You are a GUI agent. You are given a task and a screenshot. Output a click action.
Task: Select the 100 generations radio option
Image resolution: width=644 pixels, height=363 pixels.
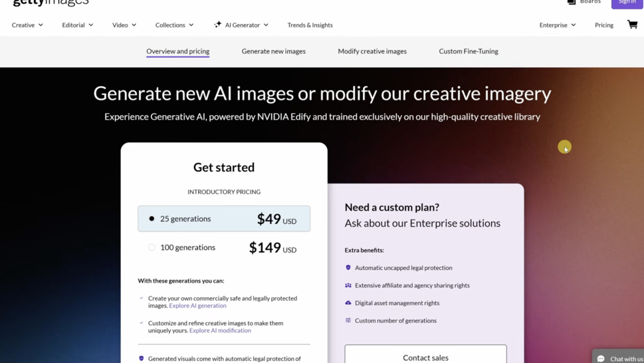[x=152, y=247]
